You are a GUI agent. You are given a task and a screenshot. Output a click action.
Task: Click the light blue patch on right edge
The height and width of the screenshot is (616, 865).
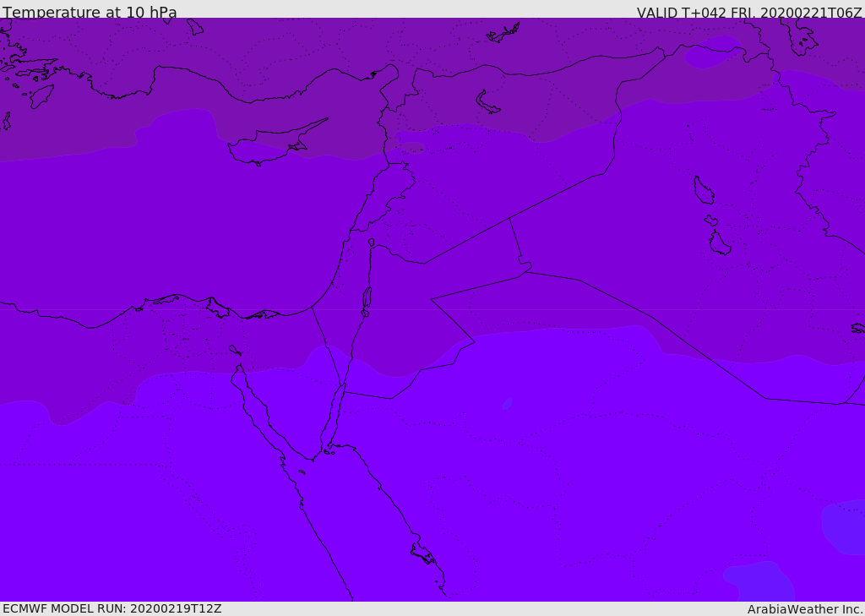pos(845,526)
